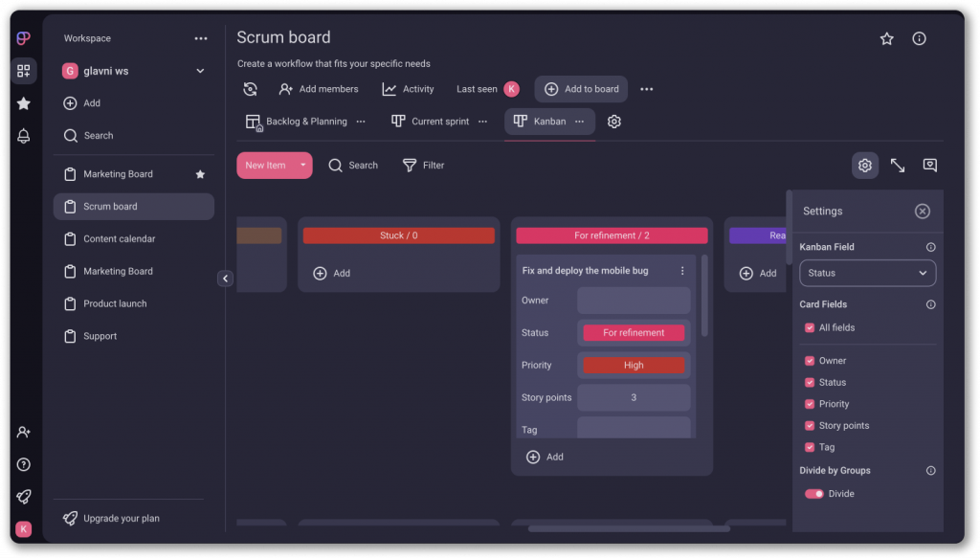This screenshot has width=980, height=559.
Task: Click the Add to board button
Action: pyautogui.click(x=581, y=89)
